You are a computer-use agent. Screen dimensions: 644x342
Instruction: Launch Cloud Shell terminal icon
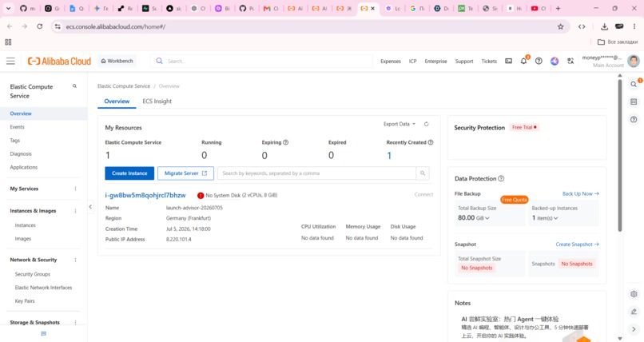pos(508,62)
